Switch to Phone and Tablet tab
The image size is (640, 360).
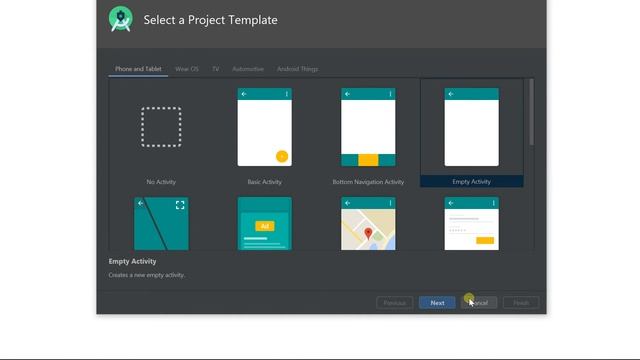138,69
